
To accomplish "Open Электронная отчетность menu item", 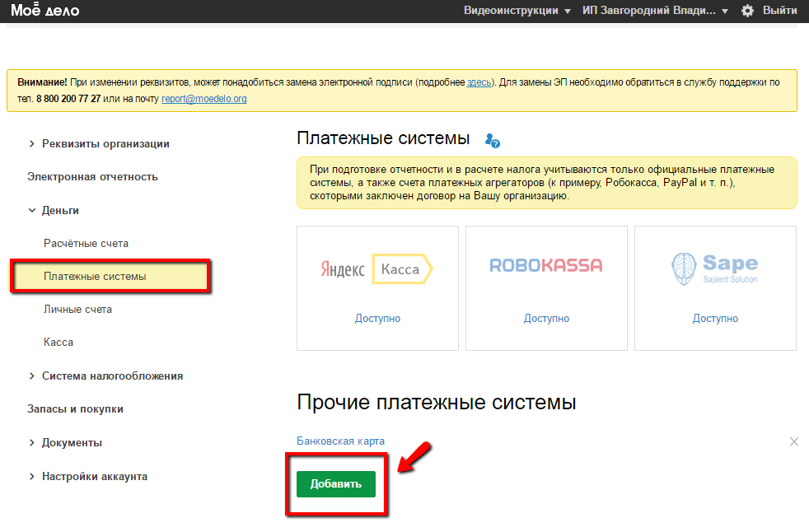I will tap(92, 176).
